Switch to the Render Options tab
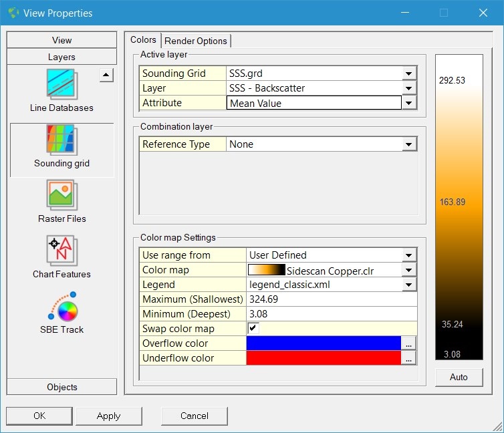Screen dimensions: 504x433 tap(197, 41)
